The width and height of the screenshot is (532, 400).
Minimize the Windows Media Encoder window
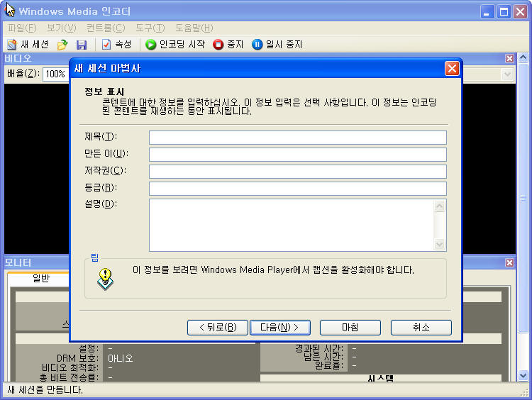pos(487,12)
